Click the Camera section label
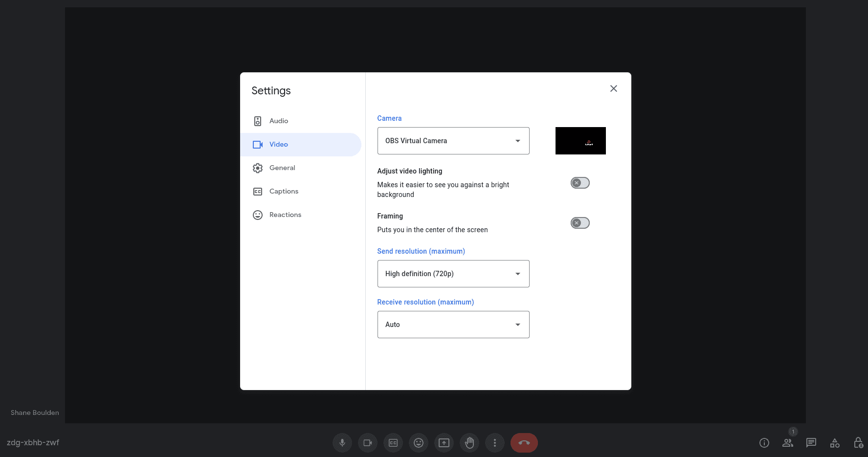 pos(389,118)
